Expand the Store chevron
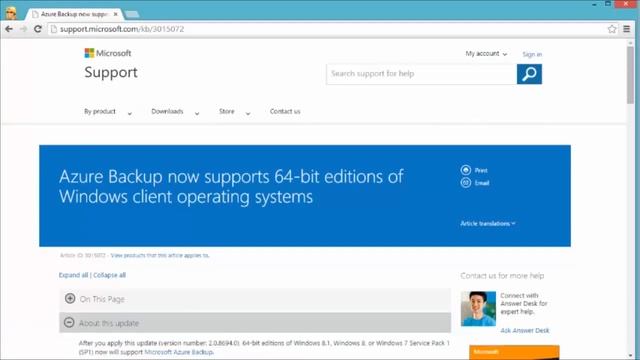Screen dimensions: 640x360 coord(248,114)
